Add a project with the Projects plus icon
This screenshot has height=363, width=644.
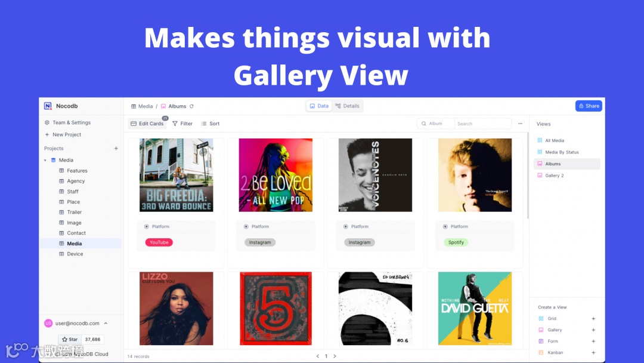pos(116,149)
